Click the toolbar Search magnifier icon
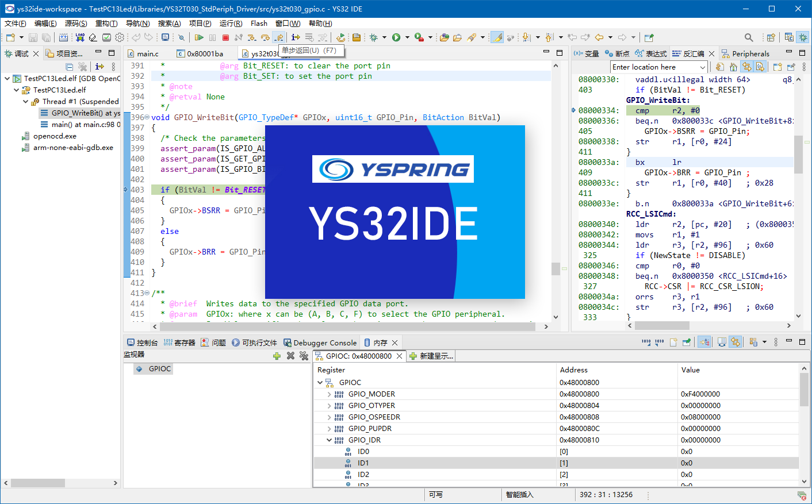Viewport: 812px width, 504px height. point(749,37)
